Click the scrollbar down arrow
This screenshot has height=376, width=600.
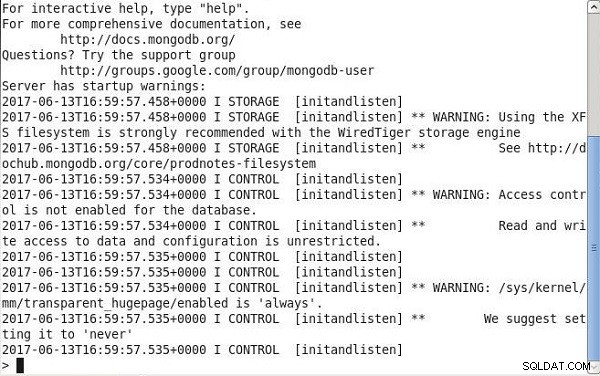[x=593, y=367]
